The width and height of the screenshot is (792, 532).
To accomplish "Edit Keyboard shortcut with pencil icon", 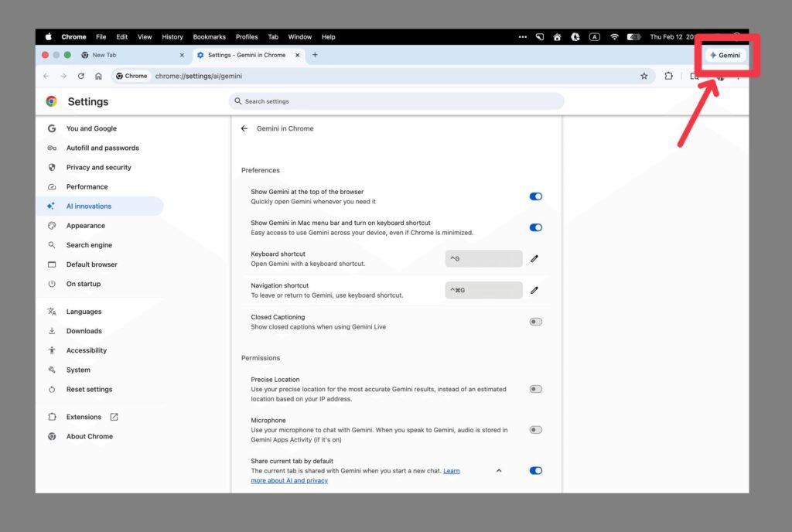I will tap(534, 259).
